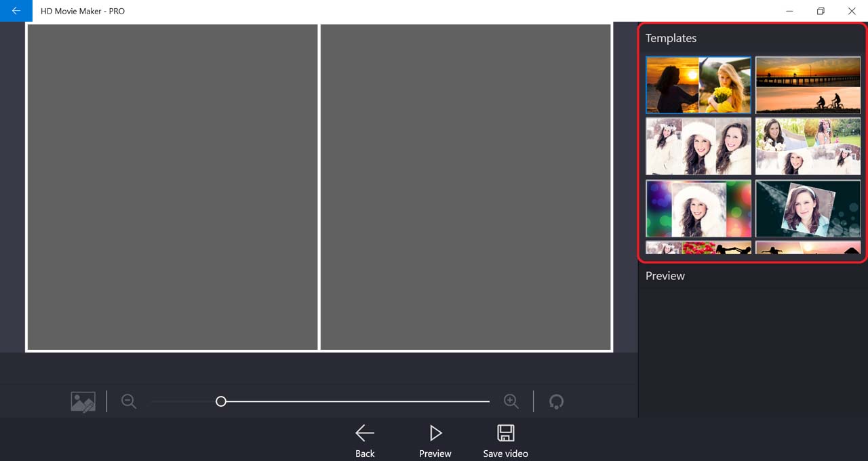Select the three white-hat portraits template
Image resolution: width=868 pixels, height=461 pixels.
click(698, 146)
